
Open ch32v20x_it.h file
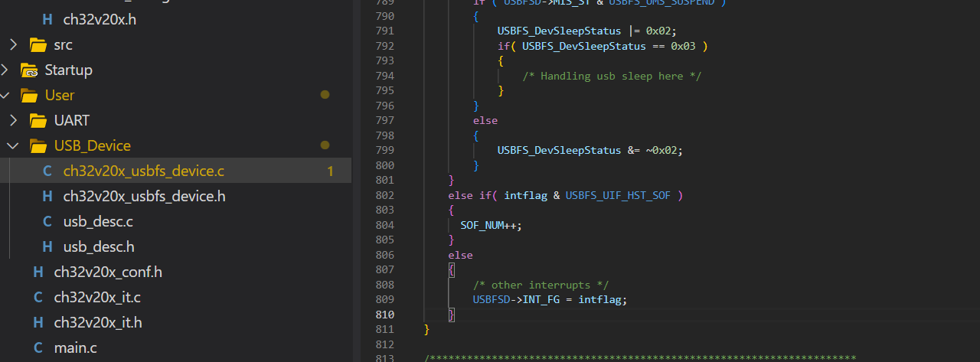pos(98,322)
